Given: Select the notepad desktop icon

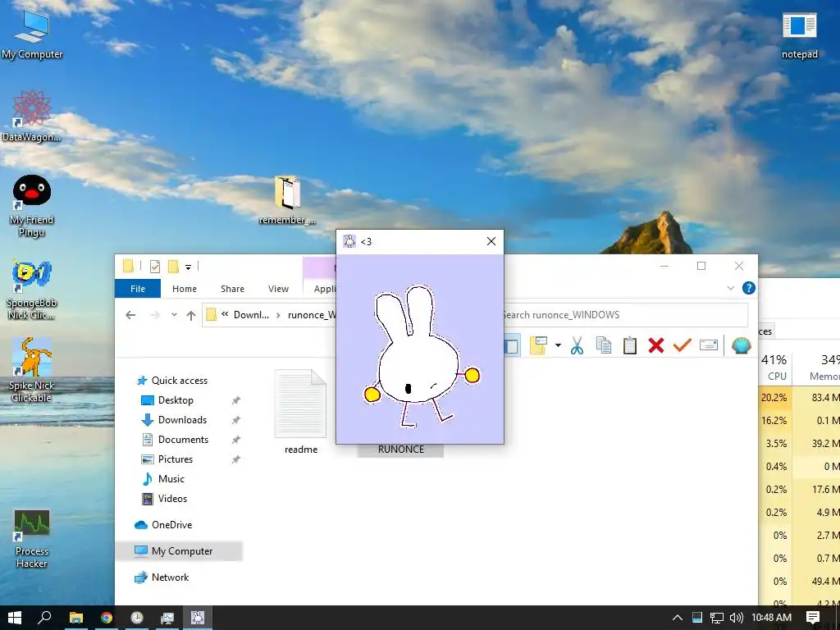Looking at the screenshot, I should pyautogui.click(x=799, y=35).
